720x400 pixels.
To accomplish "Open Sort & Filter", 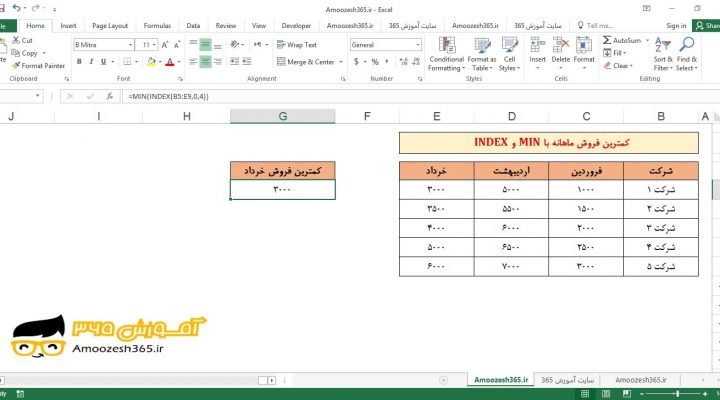I will (x=663, y=54).
